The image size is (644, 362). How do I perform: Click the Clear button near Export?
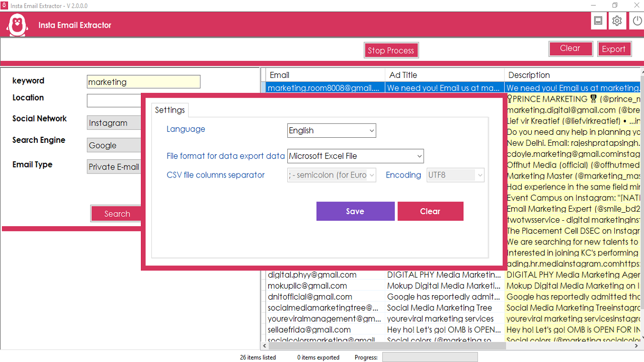(571, 48)
